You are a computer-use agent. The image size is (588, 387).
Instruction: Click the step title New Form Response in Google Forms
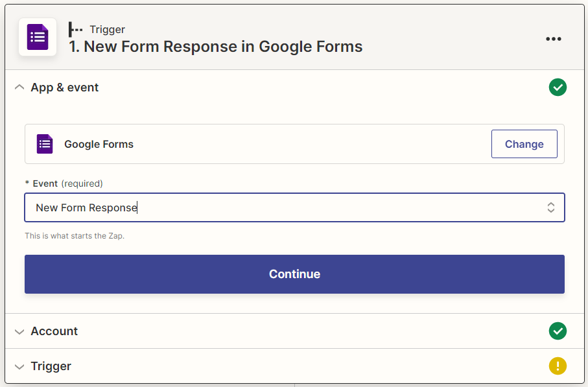[216, 47]
